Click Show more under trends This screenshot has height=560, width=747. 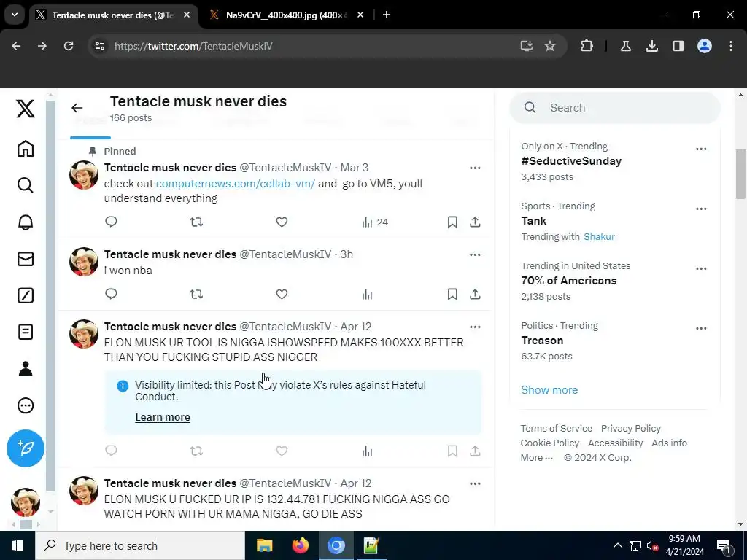pyautogui.click(x=549, y=389)
